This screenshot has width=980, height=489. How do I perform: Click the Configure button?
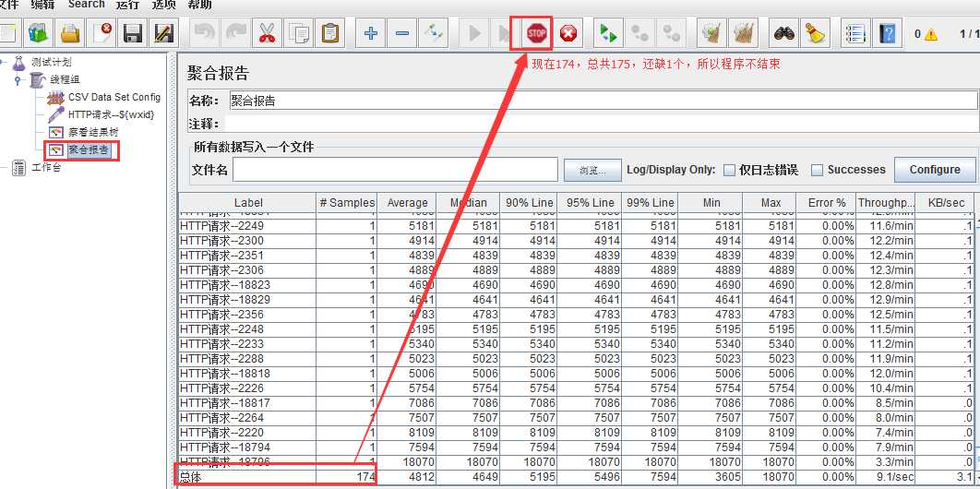(x=935, y=170)
